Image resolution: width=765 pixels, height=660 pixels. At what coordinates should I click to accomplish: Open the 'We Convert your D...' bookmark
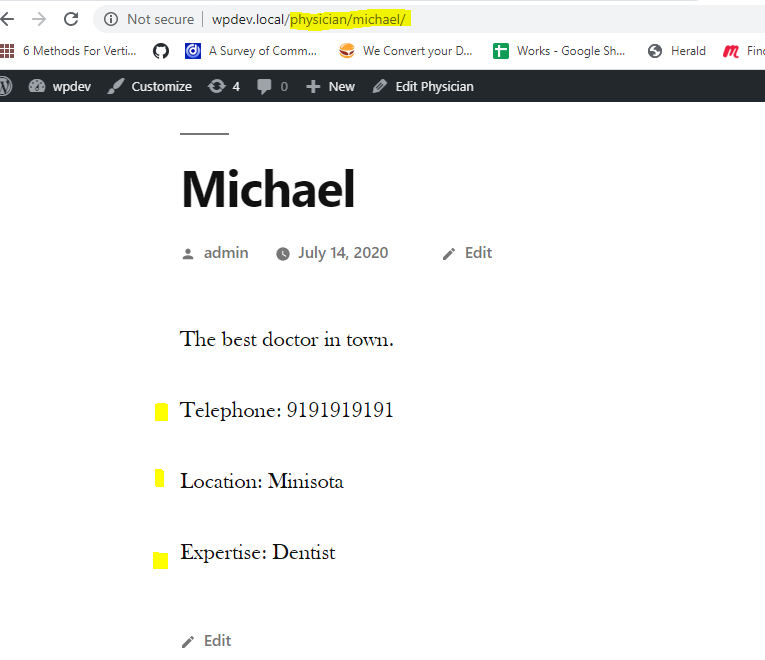tap(405, 51)
